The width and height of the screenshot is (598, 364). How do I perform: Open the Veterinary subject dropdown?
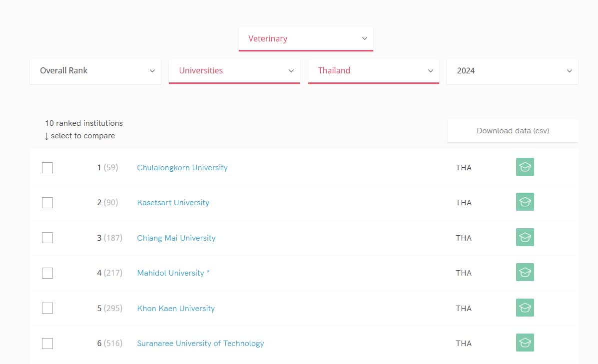click(x=306, y=39)
